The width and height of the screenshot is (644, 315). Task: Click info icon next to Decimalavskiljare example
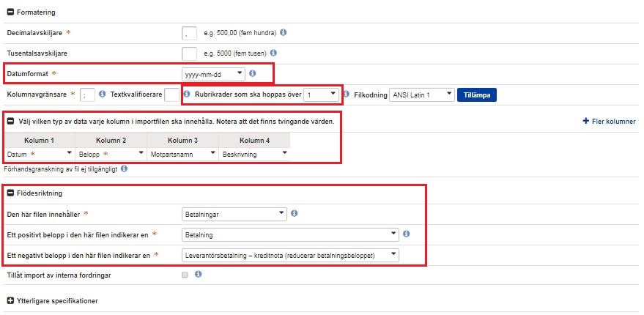pos(284,32)
